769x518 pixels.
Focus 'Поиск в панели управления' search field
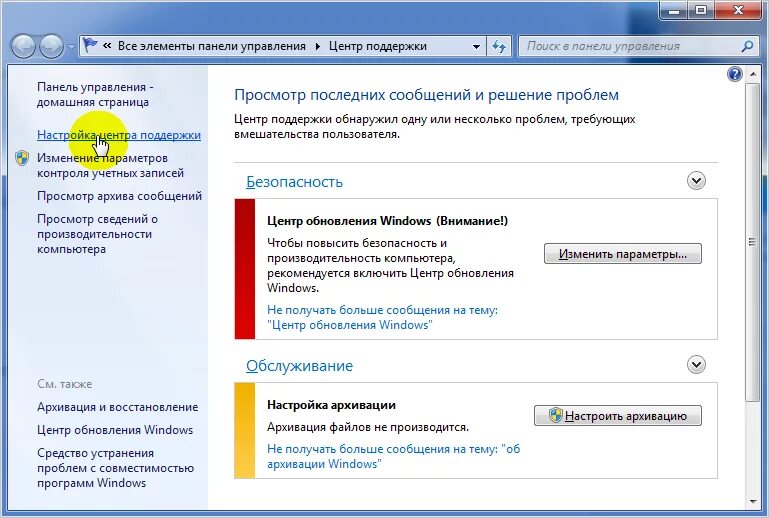coord(630,47)
